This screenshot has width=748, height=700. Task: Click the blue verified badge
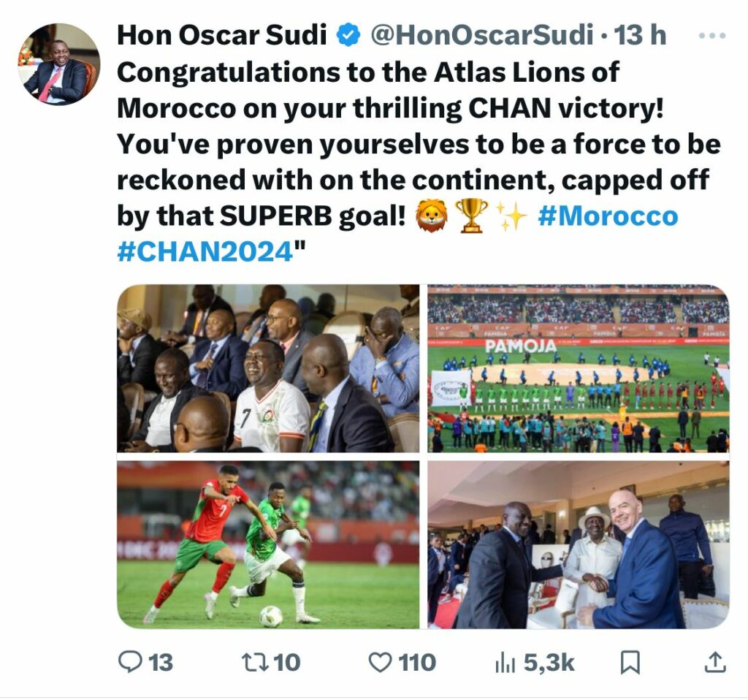348,35
